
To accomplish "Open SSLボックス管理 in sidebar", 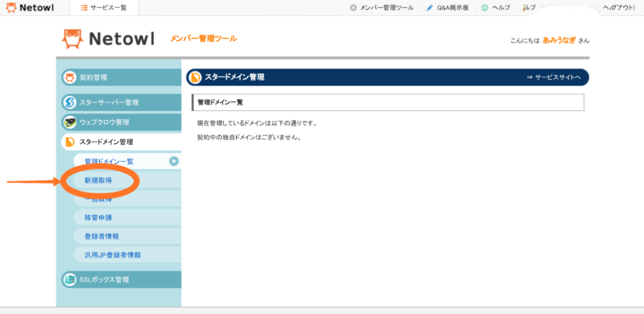I will click(x=122, y=279).
